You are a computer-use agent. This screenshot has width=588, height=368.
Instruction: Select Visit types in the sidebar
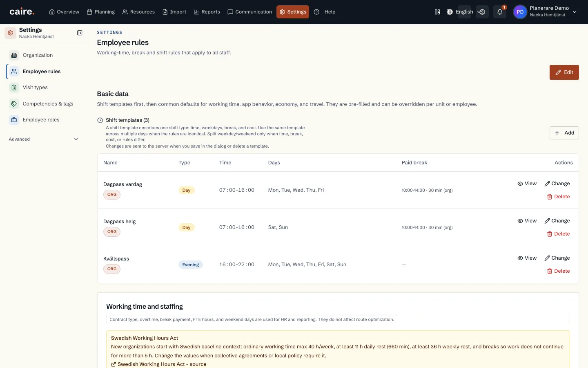point(44,88)
